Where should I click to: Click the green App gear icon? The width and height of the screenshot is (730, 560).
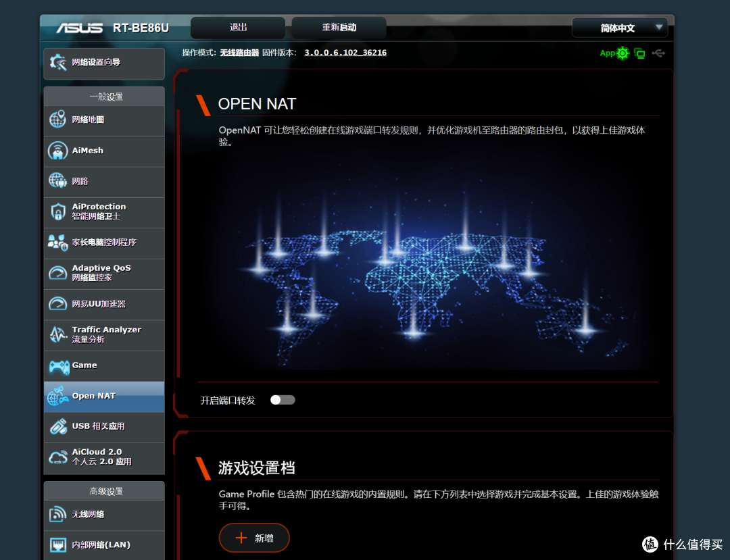pyautogui.click(x=623, y=53)
